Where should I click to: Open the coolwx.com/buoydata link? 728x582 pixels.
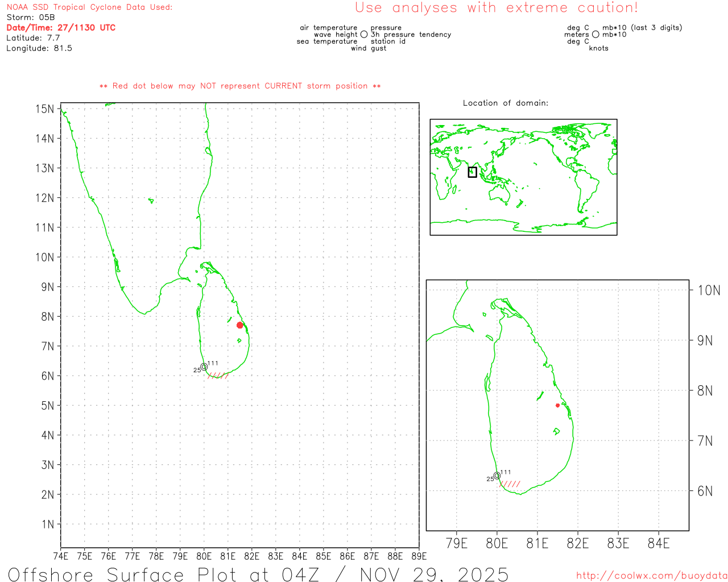pyautogui.click(x=651, y=576)
